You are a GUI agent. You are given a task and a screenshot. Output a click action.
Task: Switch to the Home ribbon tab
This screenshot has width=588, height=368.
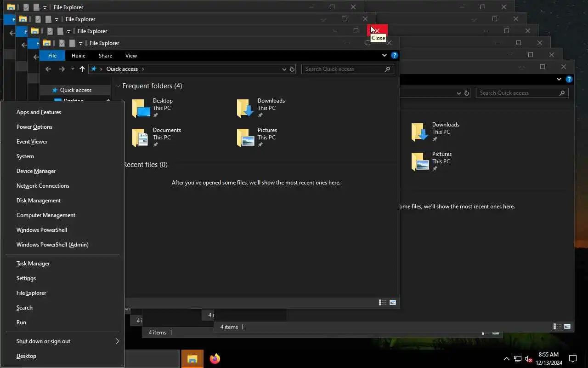tap(79, 56)
